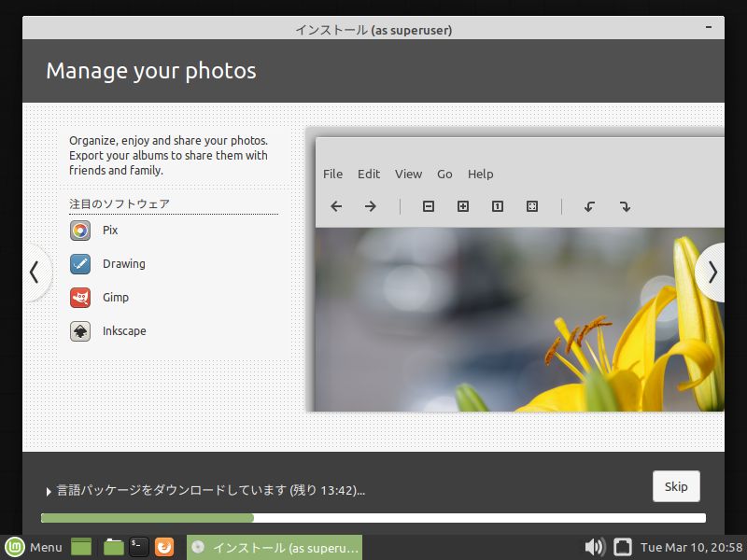This screenshot has height=560, width=747.
Task: Click the zoom in icon in viewer toolbar
Action: tap(463, 206)
